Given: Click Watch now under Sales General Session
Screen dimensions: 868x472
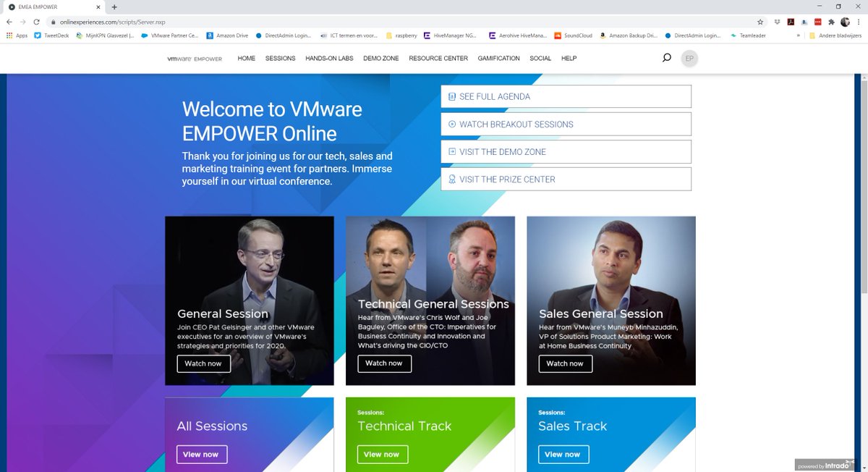Looking at the screenshot, I should point(565,363).
